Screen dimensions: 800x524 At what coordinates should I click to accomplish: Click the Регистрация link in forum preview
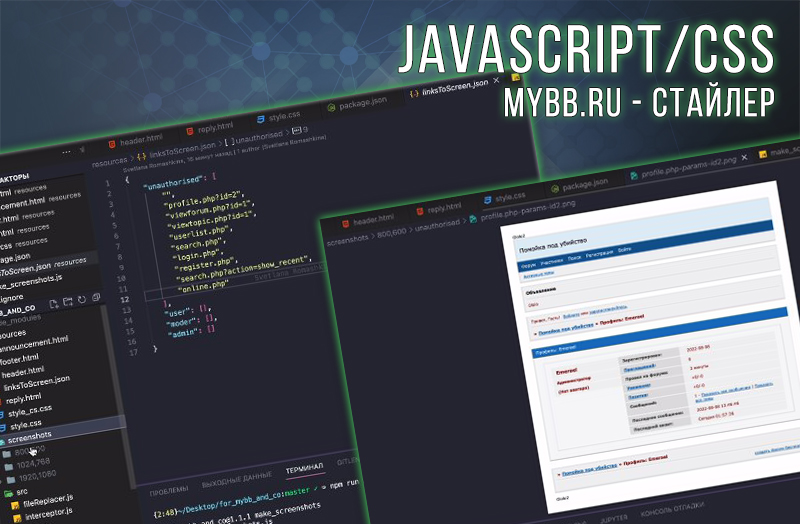point(599,254)
